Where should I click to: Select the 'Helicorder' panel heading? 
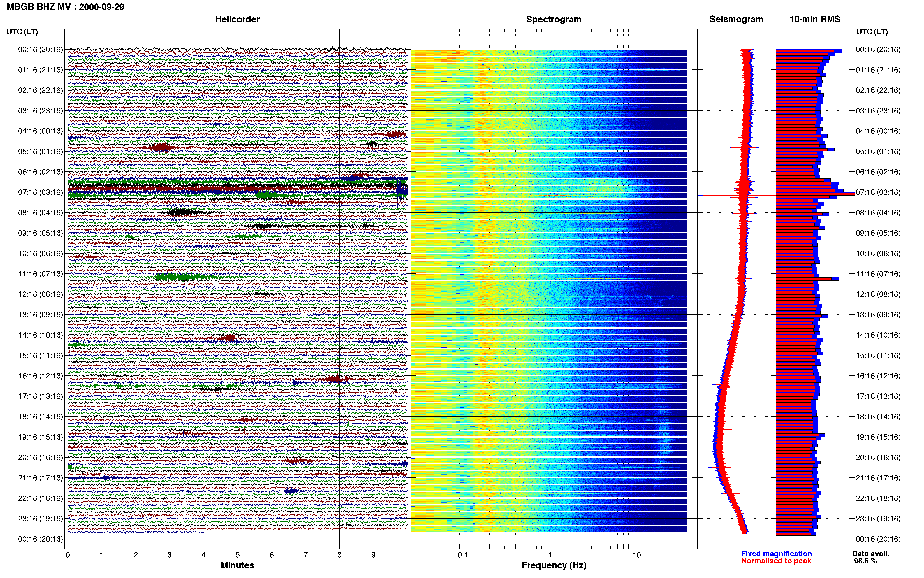[237, 19]
